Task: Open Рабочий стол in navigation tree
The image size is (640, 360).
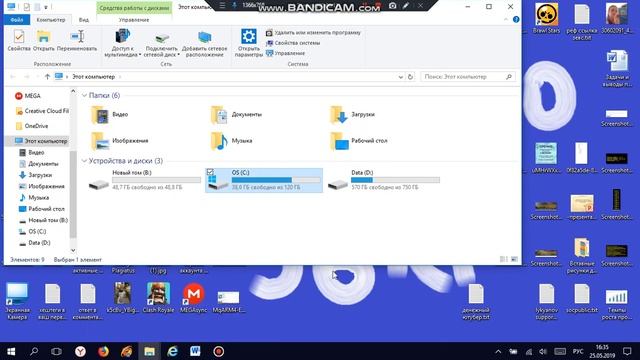Action: coord(42,209)
